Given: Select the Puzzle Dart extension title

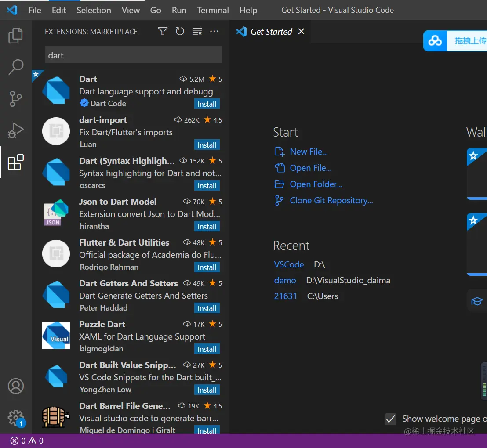Looking at the screenshot, I should pyautogui.click(x=102, y=324).
